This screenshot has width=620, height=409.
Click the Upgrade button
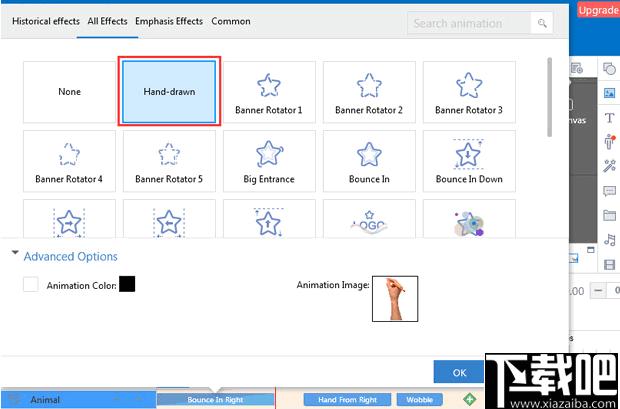click(x=599, y=10)
